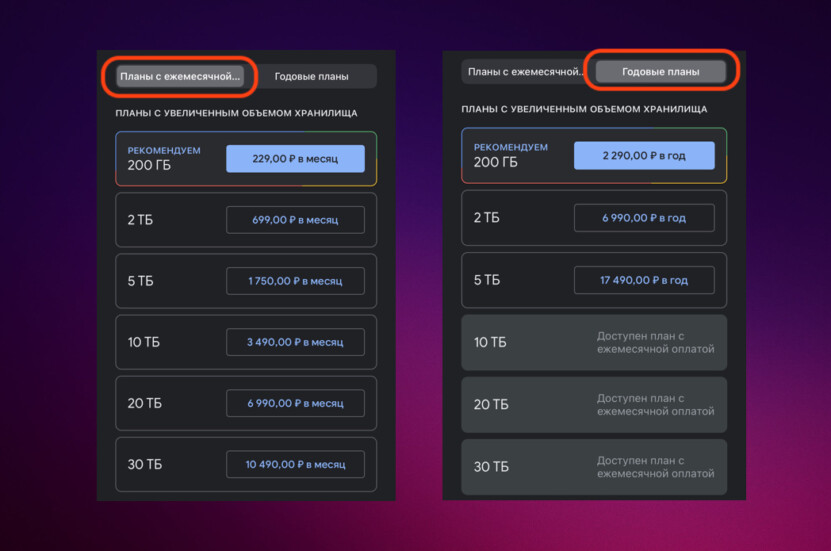
Task: Click disabled 30 ТБ card in yearly panel
Action: pyautogui.click(x=594, y=466)
